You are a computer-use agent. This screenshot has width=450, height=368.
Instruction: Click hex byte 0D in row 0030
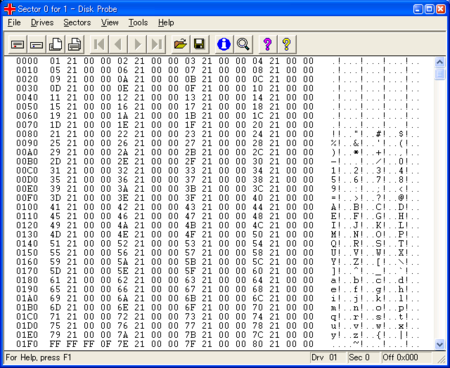(55, 88)
